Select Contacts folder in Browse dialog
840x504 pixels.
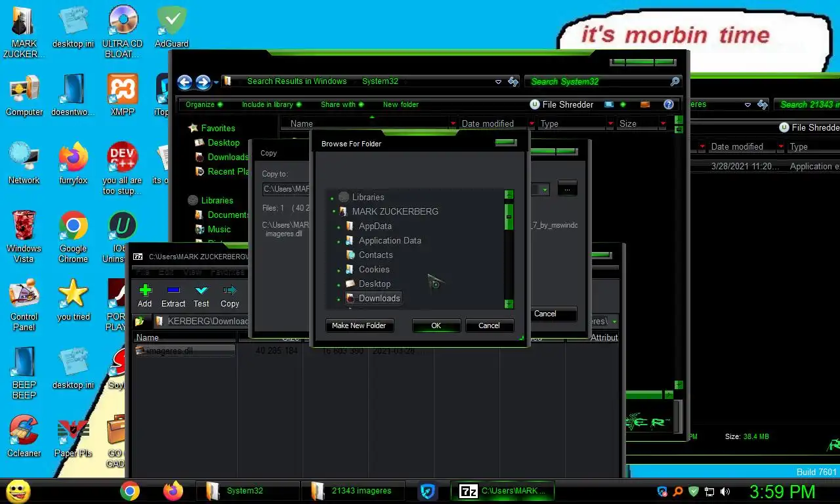pos(369,255)
